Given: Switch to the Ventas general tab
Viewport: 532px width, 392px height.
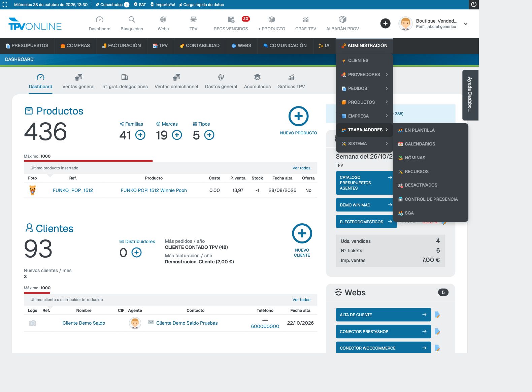Looking at the screenshot, I should (x=78, y=82).
